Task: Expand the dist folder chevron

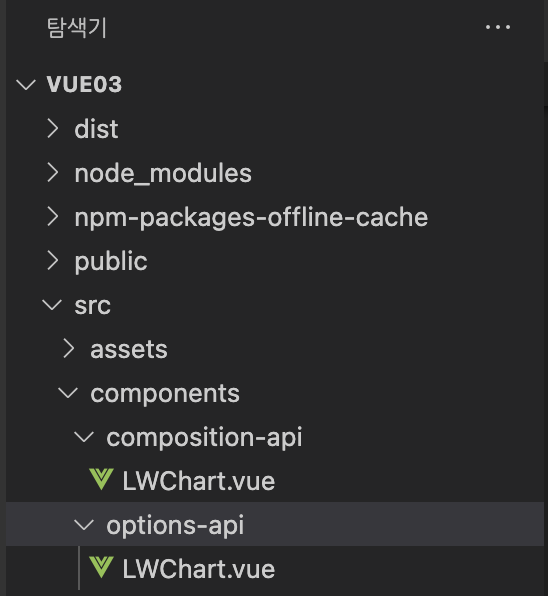Action: point(52,128)
